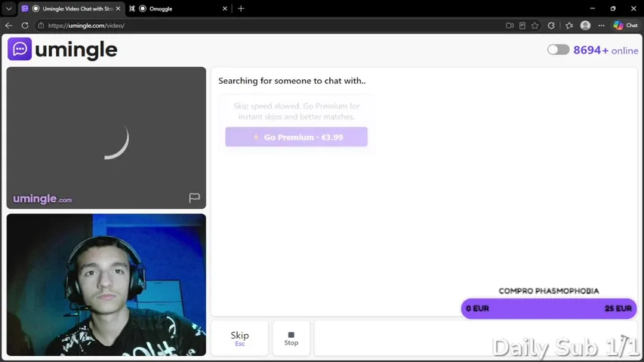Go back to the previous page

click(8, 26)
